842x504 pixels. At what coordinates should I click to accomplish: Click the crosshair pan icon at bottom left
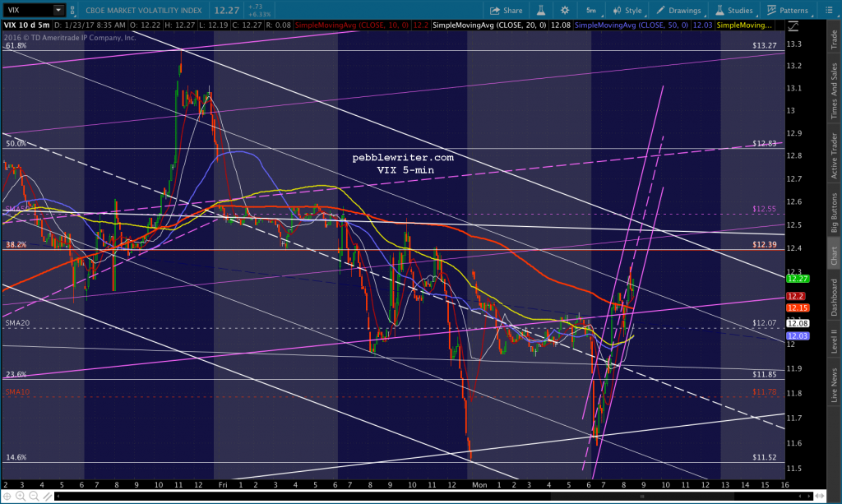pos(7,497)
